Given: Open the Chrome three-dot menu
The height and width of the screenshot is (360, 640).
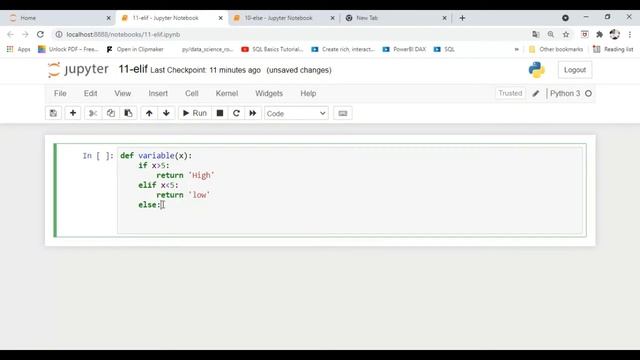Looking at the screenshot, I should click(630, 35).
